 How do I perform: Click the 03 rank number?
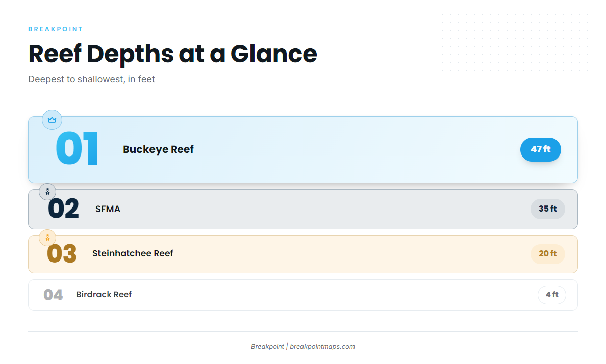click(62, 254)
